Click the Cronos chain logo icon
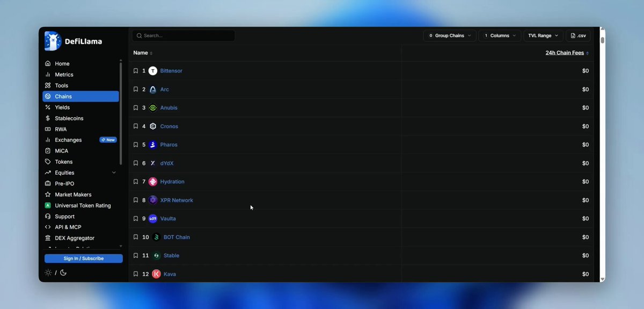 coord(153,126)
